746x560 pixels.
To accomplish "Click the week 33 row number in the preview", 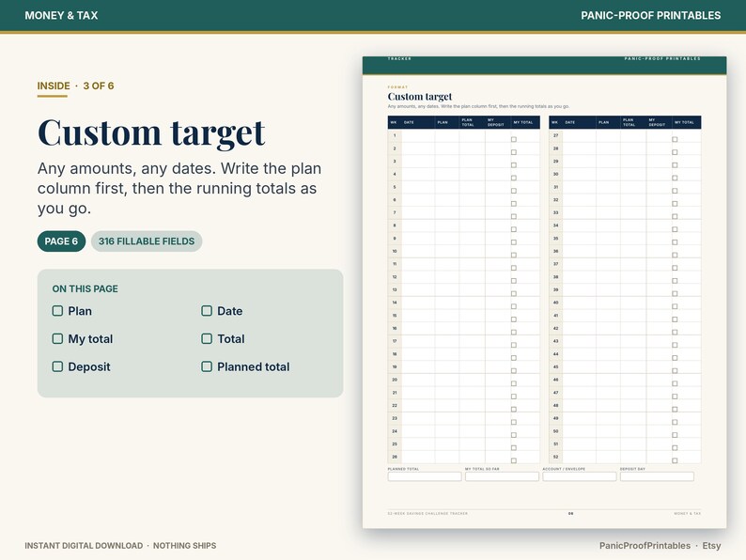I will (x=555, y=212).
